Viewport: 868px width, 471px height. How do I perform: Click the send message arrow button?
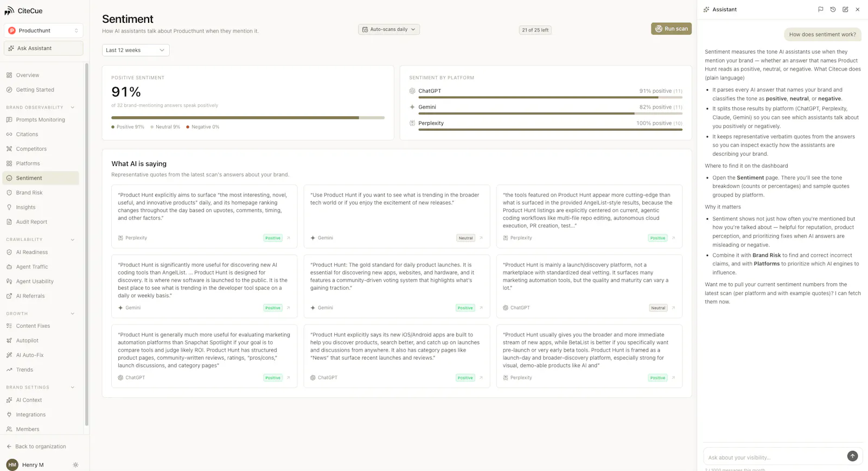coord(853,456)
